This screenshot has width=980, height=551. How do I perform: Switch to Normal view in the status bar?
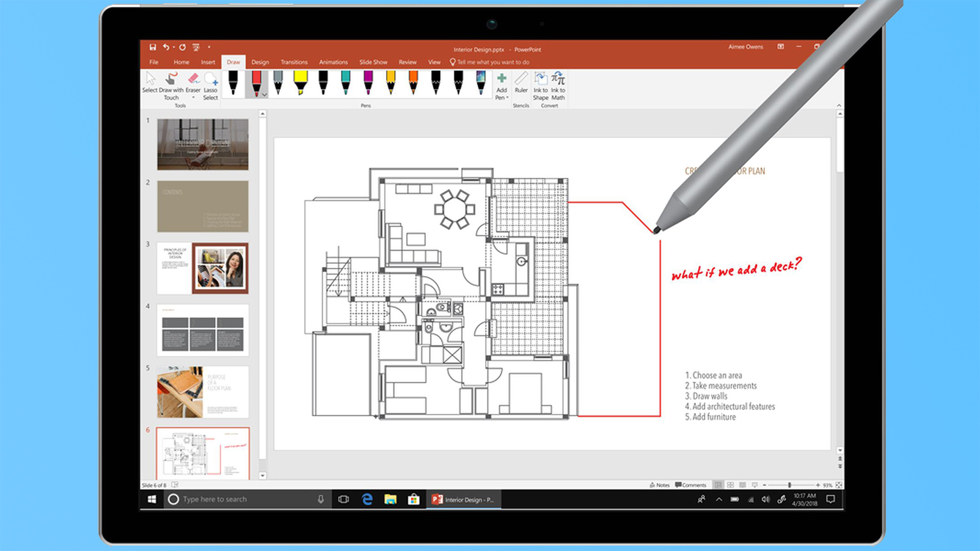718,485
